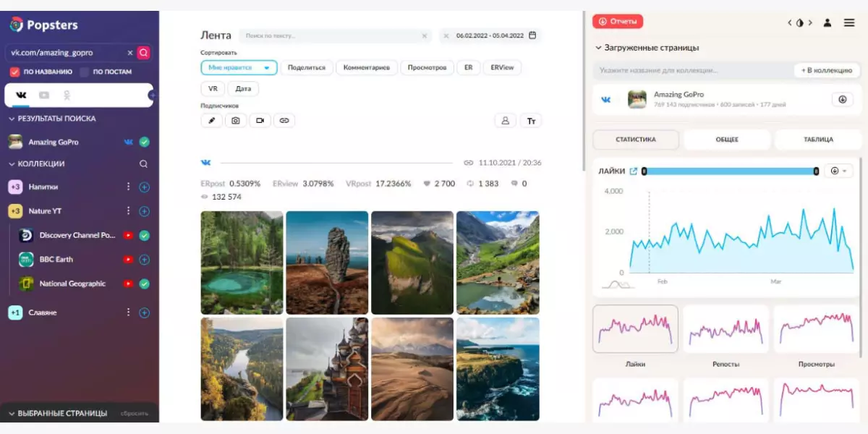Clear the date range 06.02.2022 - 05.04.2022

[x=446, y=35]
